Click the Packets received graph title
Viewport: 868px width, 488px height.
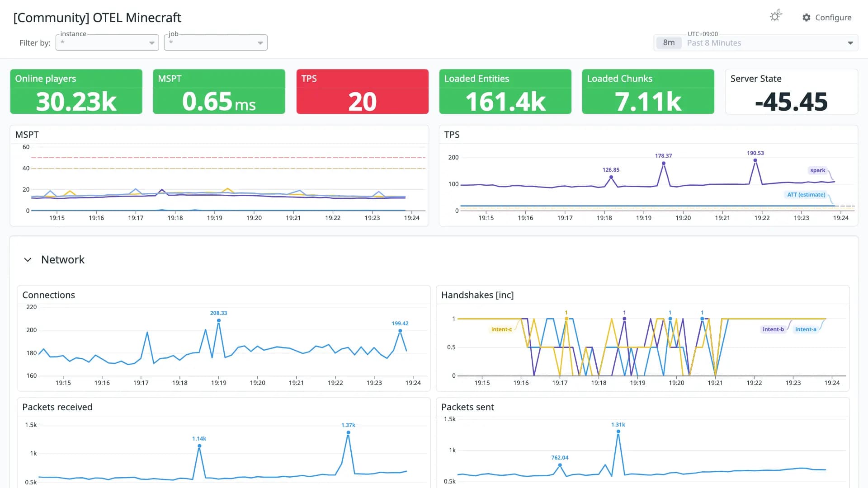[x=57, y=407]
